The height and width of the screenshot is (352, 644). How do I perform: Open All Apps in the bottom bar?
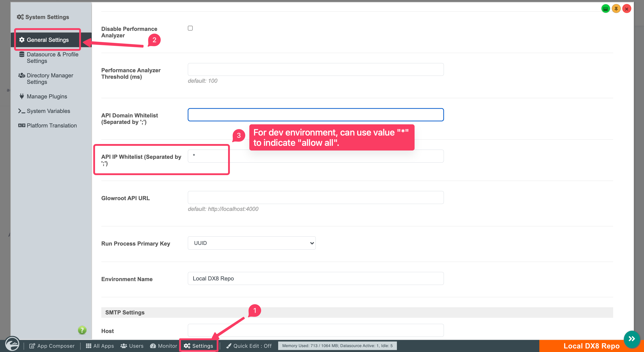[100, 346]
